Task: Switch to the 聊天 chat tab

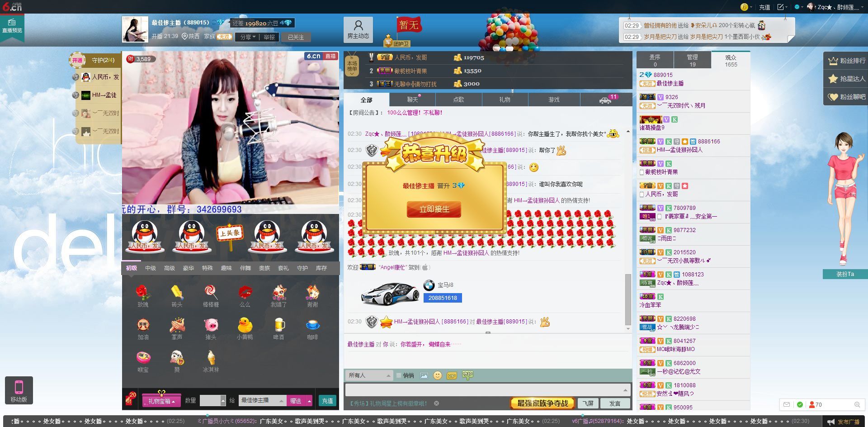Action: pyautogui.click(x=412, y=100)
